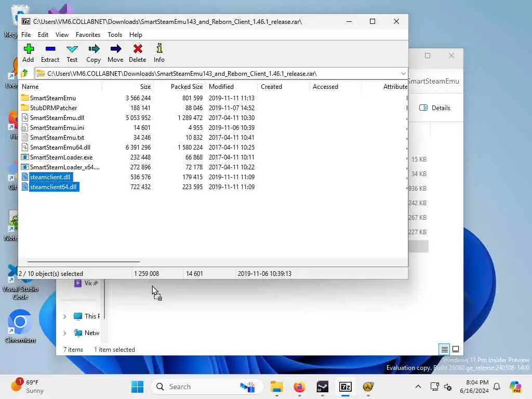Open Chromium desktop shortcut
Viewport: 532px width, 399px height.
coord(20,326)
